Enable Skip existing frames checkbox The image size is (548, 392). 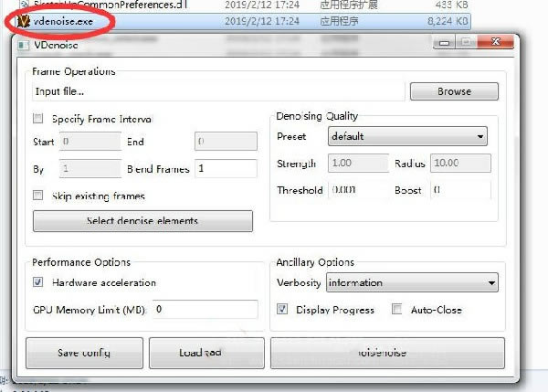[x=37, y=196]
